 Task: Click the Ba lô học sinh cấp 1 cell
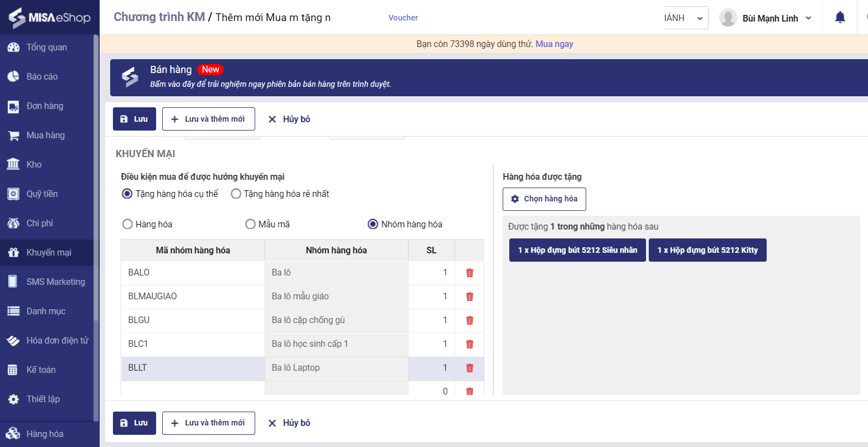337,344
